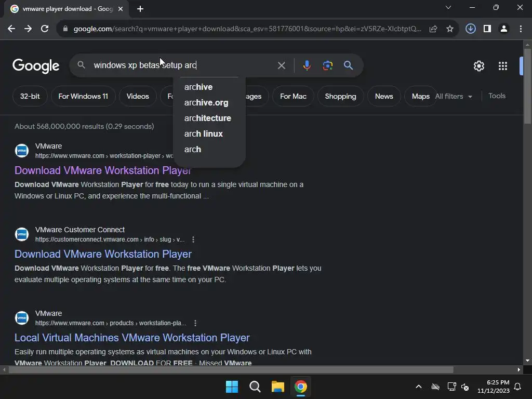Open the Windows Start menu
Screen dimensions: 532x399
tap(232, 387)
